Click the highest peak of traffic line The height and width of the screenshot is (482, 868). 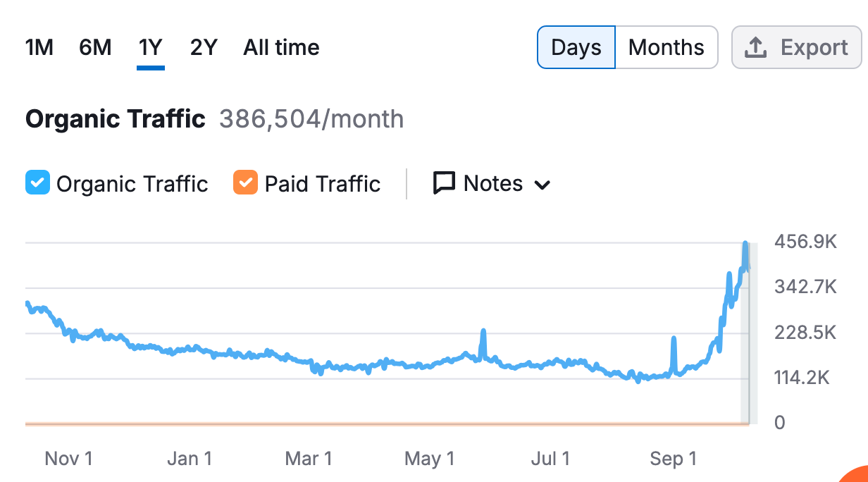[x=745, y=244]
